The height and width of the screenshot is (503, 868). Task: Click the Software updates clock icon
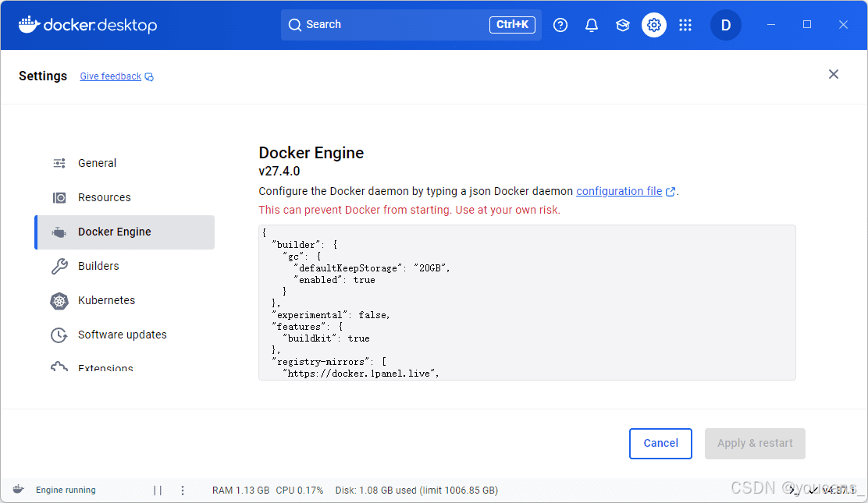(x=59, y=335)
